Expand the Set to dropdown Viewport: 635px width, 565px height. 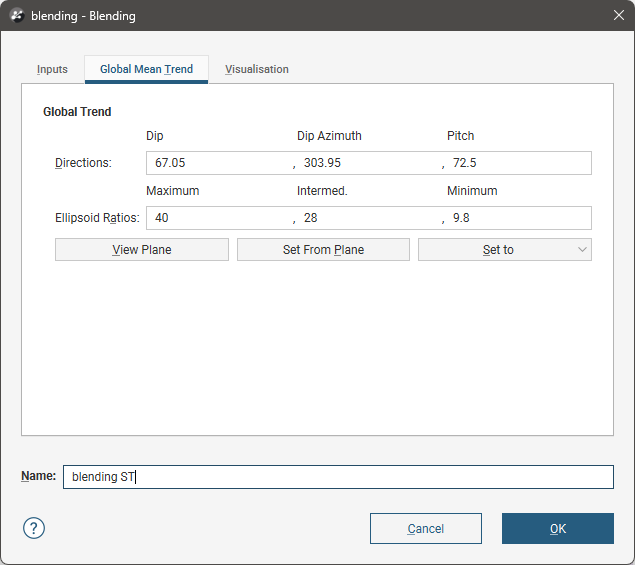point(504,250)
